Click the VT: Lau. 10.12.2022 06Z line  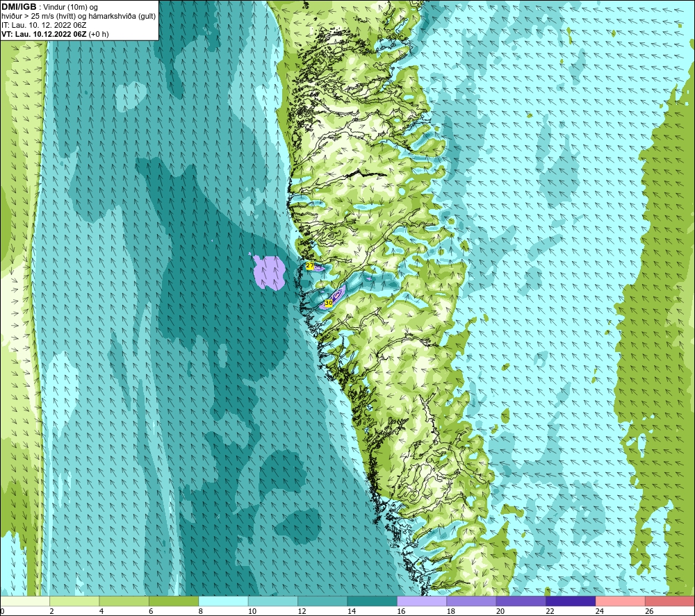55,34
